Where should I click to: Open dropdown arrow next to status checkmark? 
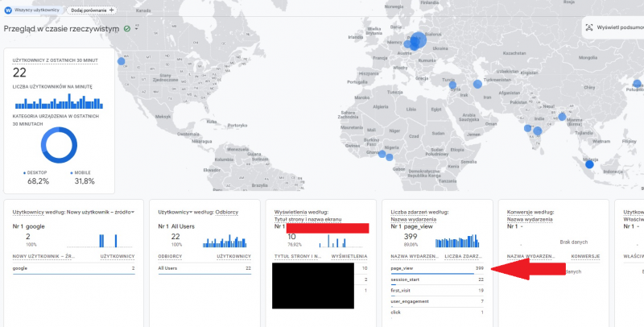136,28
